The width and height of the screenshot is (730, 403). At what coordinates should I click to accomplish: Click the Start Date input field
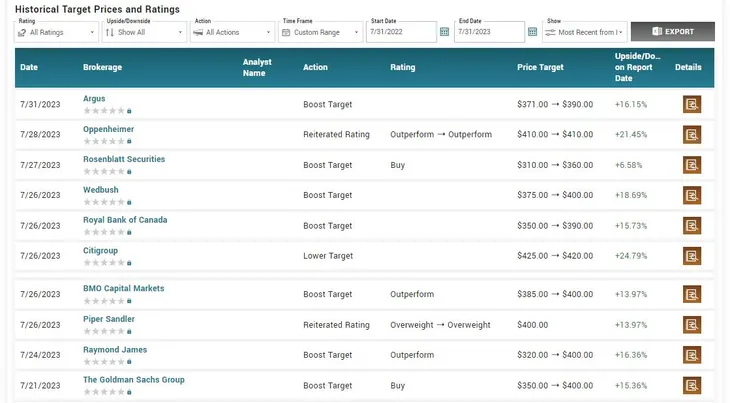click(x=401, y=32)
